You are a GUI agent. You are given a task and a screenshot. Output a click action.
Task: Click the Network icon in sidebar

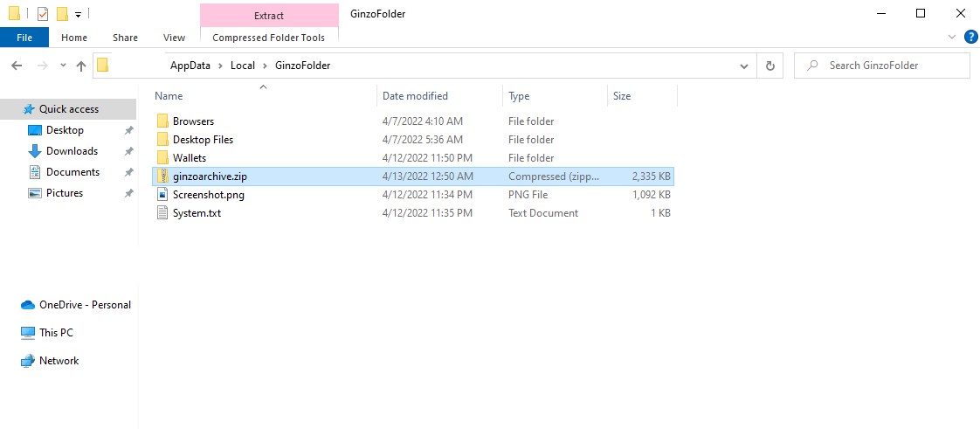pyautogui.click(x=27, y=361)
